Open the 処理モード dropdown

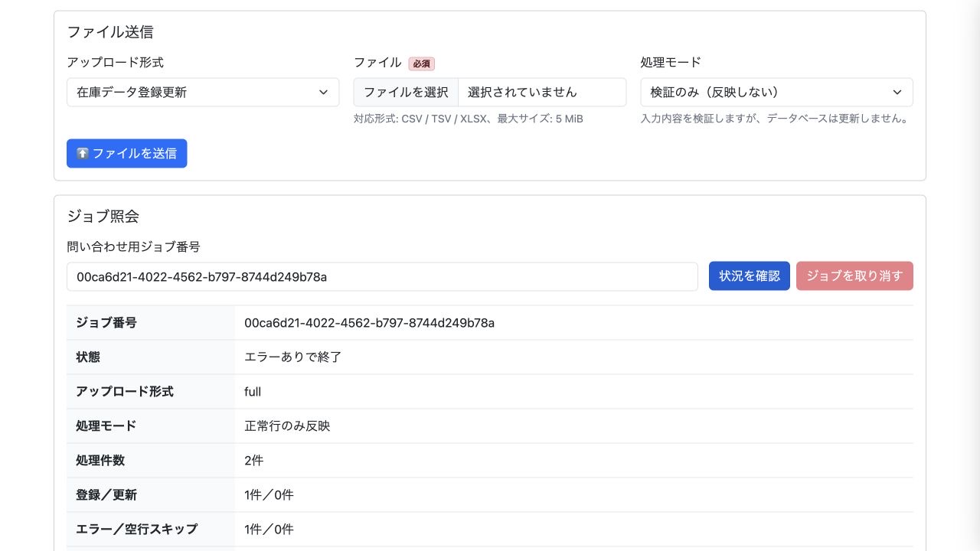point(776,92)
